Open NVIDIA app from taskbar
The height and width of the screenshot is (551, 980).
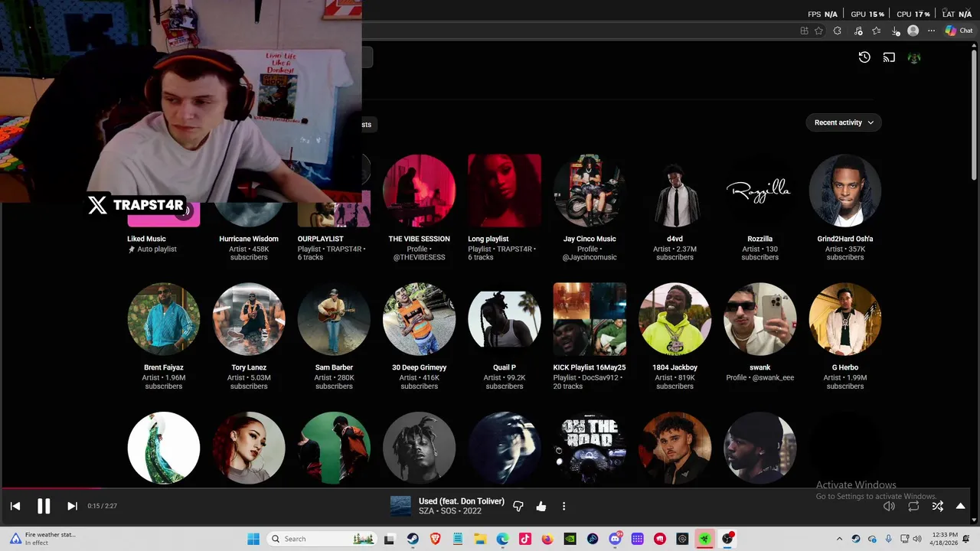point(570,539)
